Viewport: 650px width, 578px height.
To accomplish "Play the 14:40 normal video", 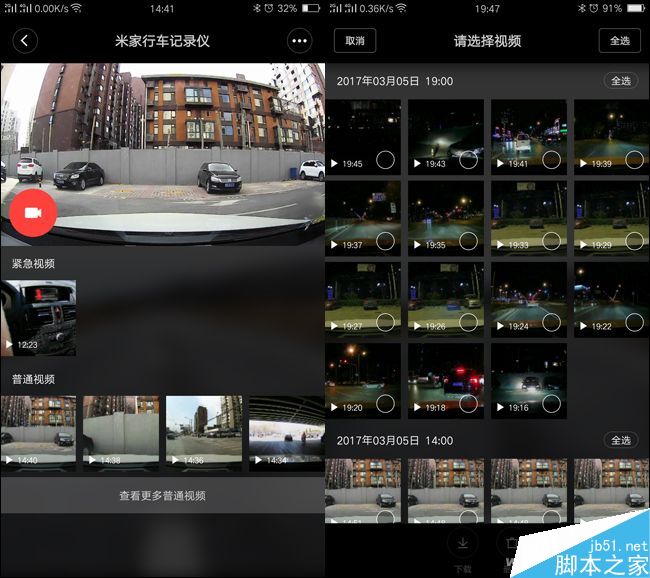I will pos(38,433).
